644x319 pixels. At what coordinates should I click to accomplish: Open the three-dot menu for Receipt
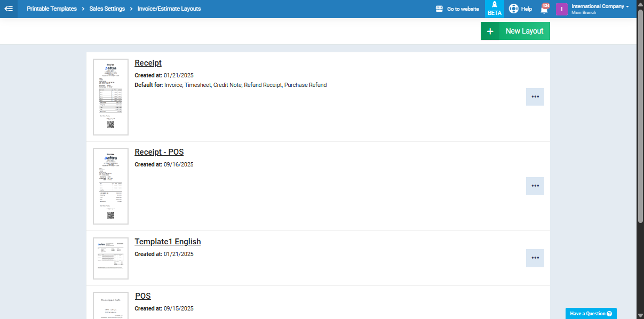tap(535, 97)
